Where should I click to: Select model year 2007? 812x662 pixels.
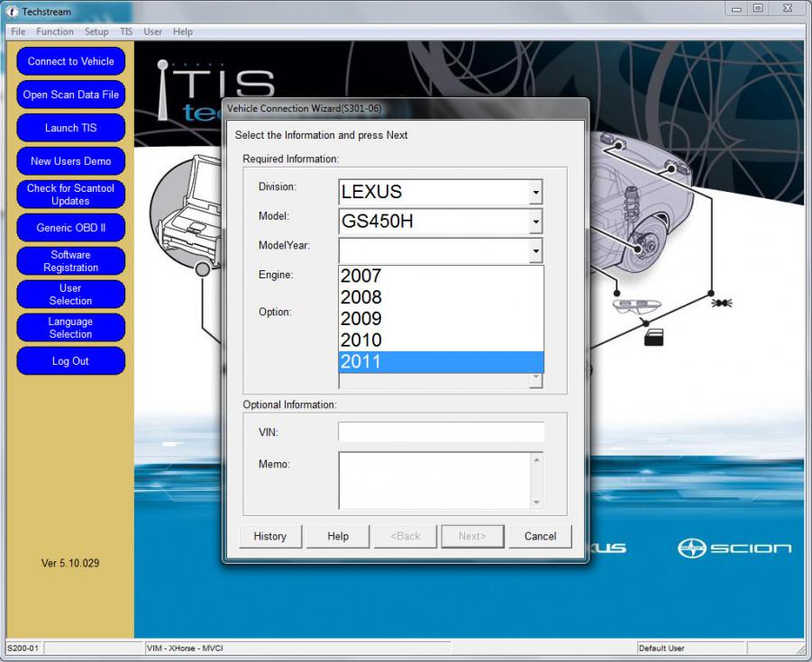click(x=441, y=276)
